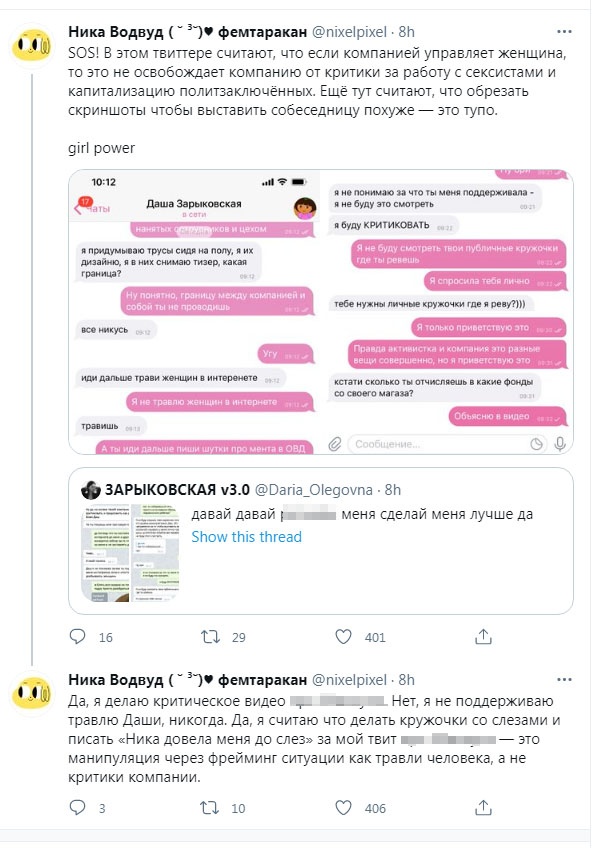
Task: Open more options menu on first tweet
Action: [x=564, y=32]
